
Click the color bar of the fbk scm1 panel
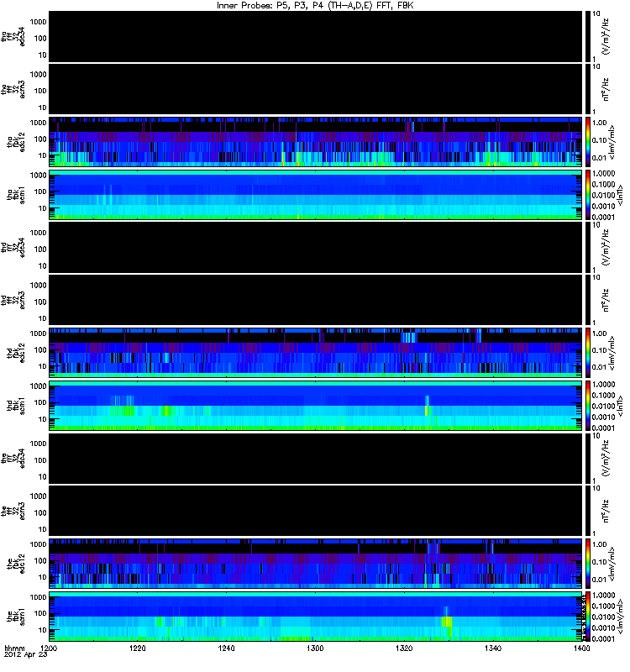click(x=587, y=617)
